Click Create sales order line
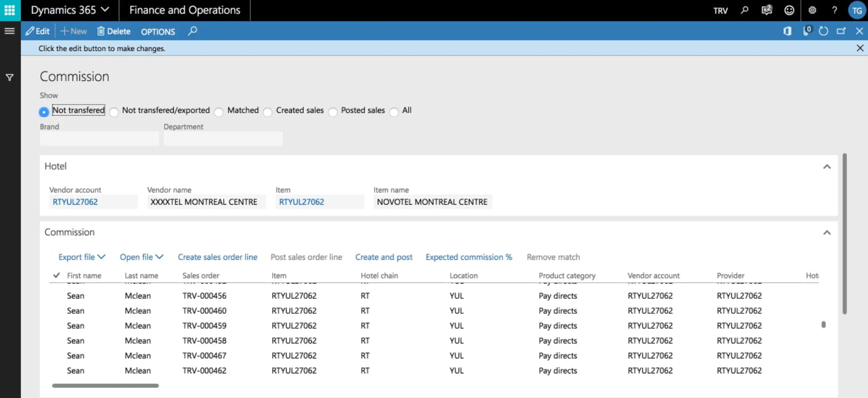This screenshot has height=398, width=868. [x=217, y=257]
